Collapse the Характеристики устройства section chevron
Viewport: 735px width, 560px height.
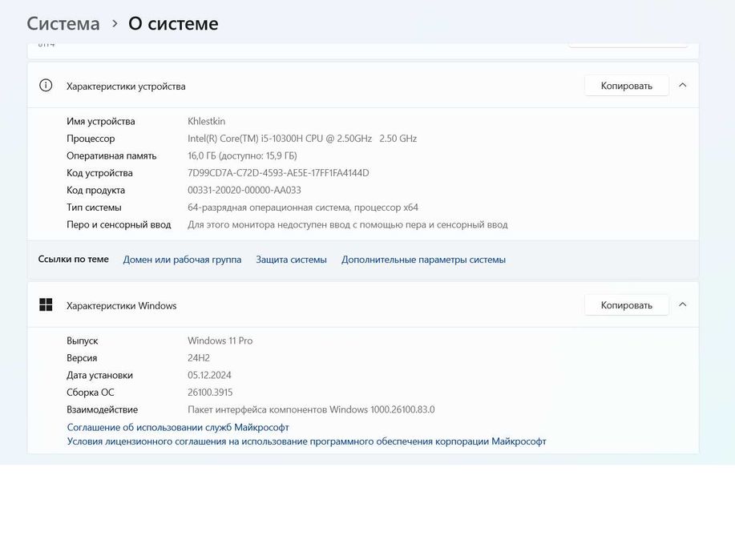click(x=683, y=85)
